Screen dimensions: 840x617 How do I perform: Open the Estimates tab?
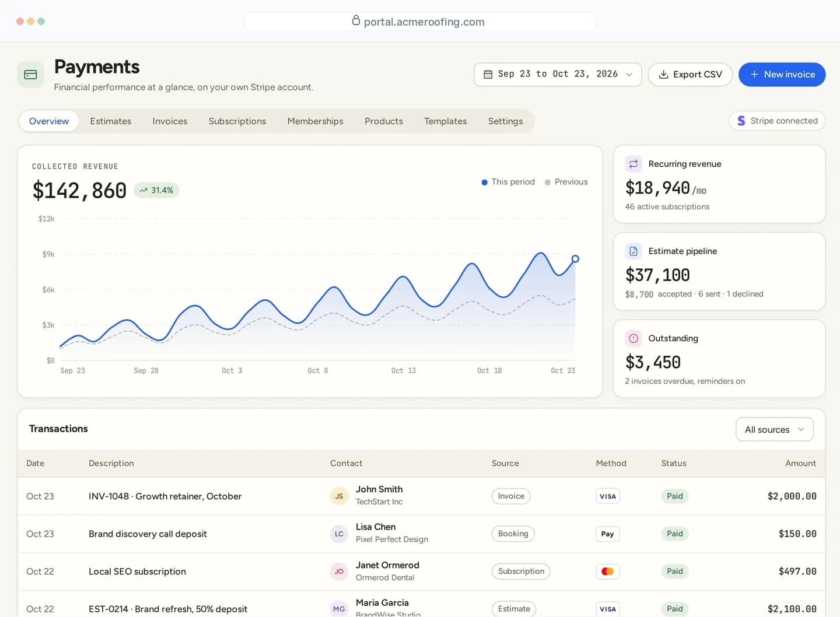[111, 121]
